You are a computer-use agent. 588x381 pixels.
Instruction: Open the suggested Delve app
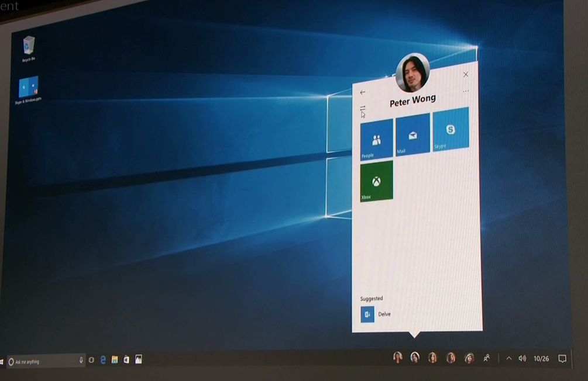tap(376, 314)
